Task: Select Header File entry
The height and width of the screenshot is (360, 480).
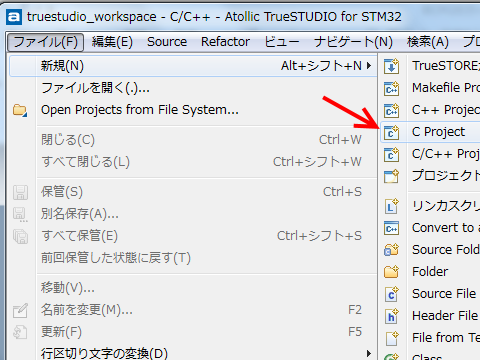Action: pos(430,316)
